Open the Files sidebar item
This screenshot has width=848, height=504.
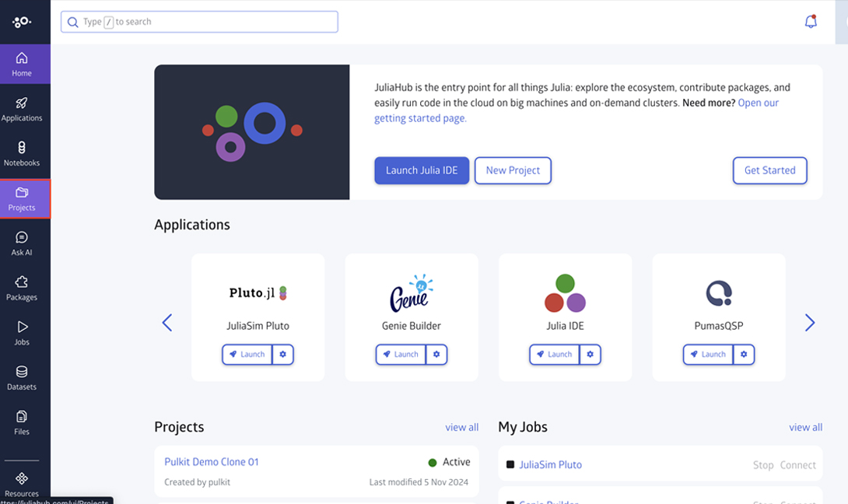tap(22, 422)
